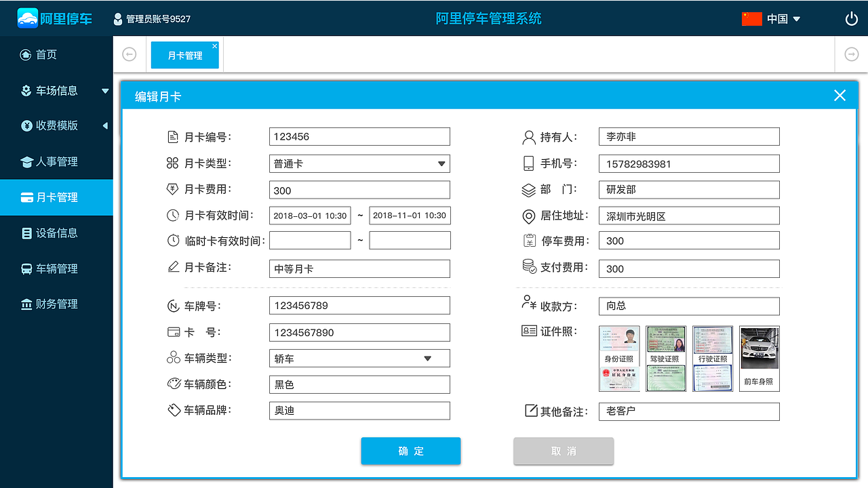Click the 车辆颜色 palette icon
868x488 pixels.
click(174, 384)
